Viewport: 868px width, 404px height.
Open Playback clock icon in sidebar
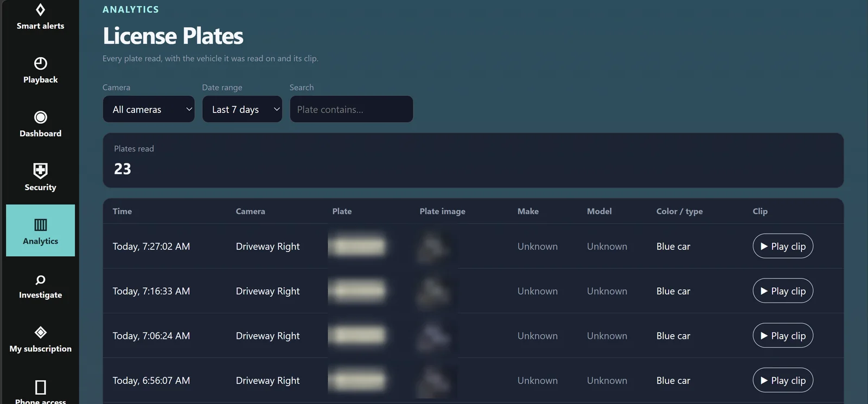40,64
